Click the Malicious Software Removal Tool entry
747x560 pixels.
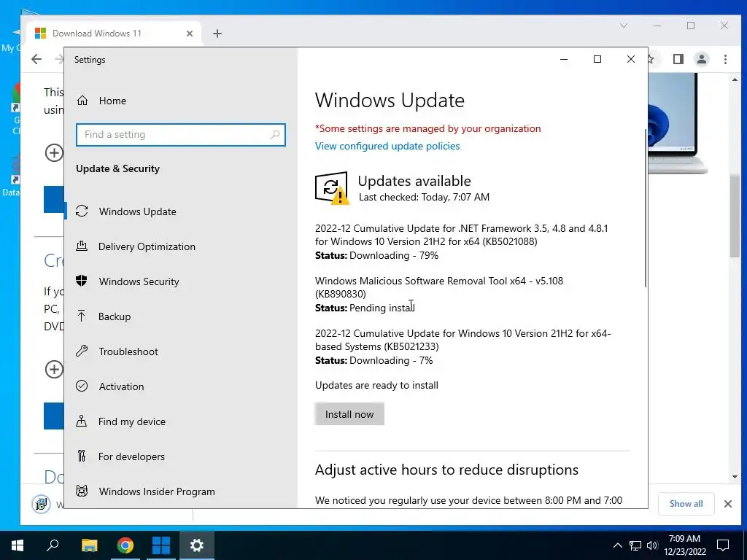pos(438,295)
